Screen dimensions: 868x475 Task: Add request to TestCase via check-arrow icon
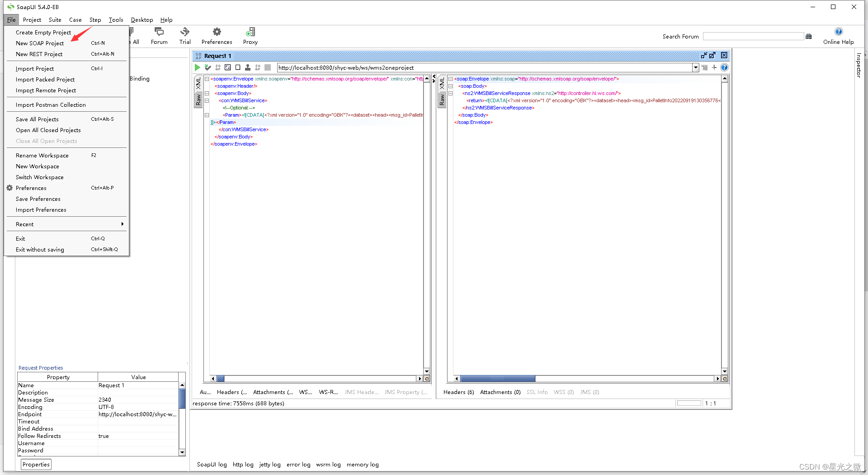click(x=208, y=67)
